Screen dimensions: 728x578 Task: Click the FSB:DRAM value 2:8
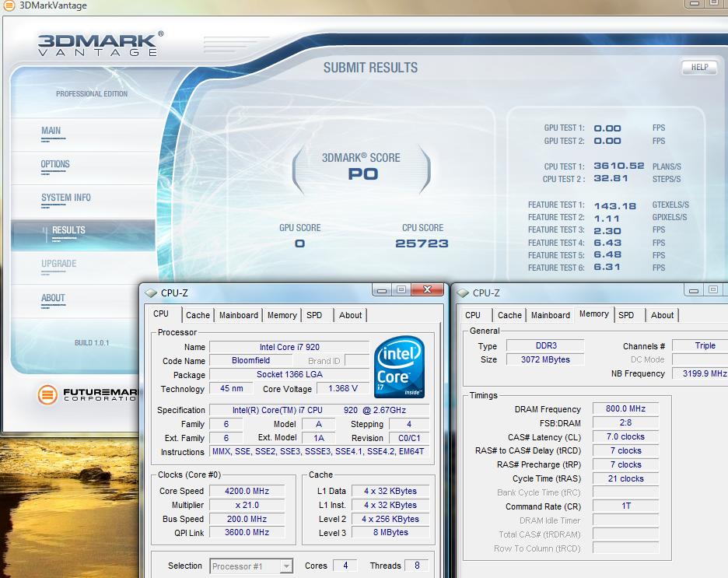(x=625, y=422)
